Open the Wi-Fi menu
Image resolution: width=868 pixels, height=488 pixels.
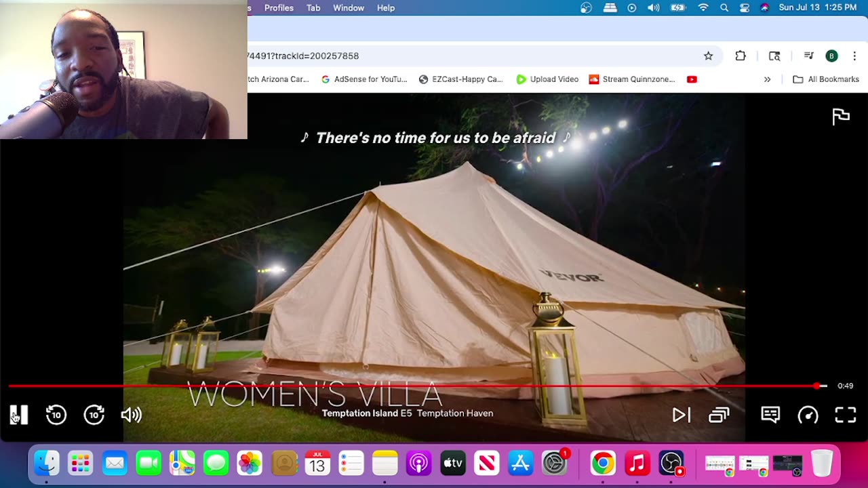(703, 8)
